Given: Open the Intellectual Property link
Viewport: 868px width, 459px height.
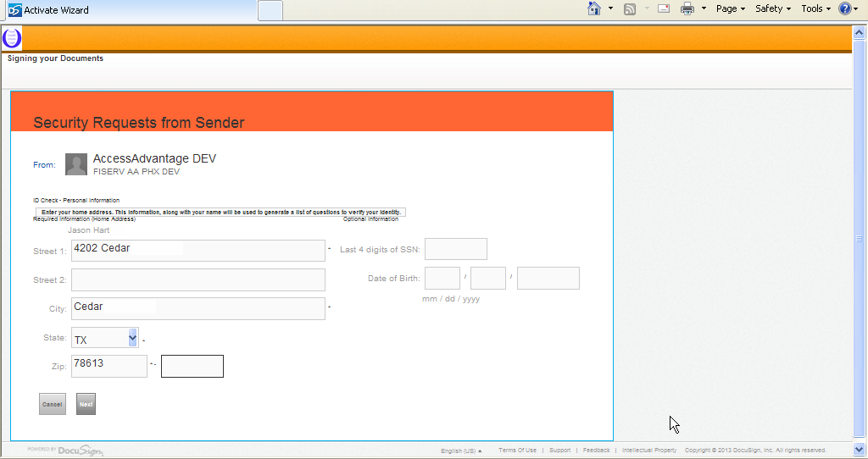Looking at the screenshot, I should (649, 451).
